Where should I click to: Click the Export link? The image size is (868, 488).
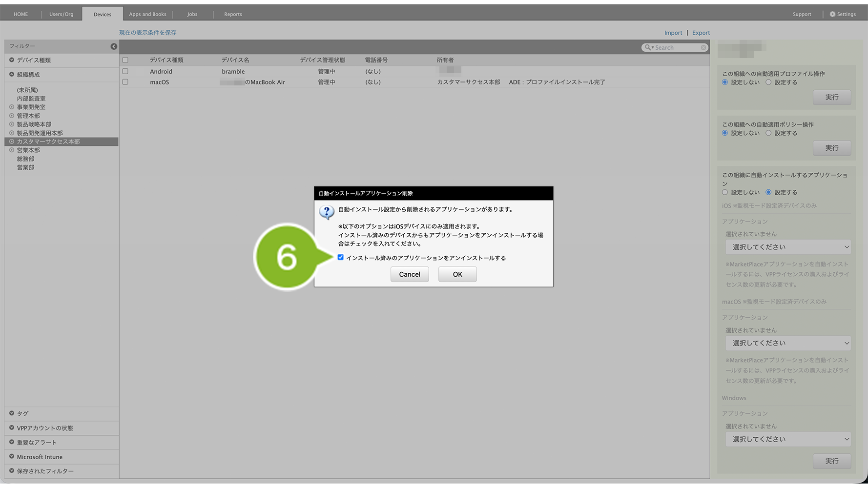point(701,33)
